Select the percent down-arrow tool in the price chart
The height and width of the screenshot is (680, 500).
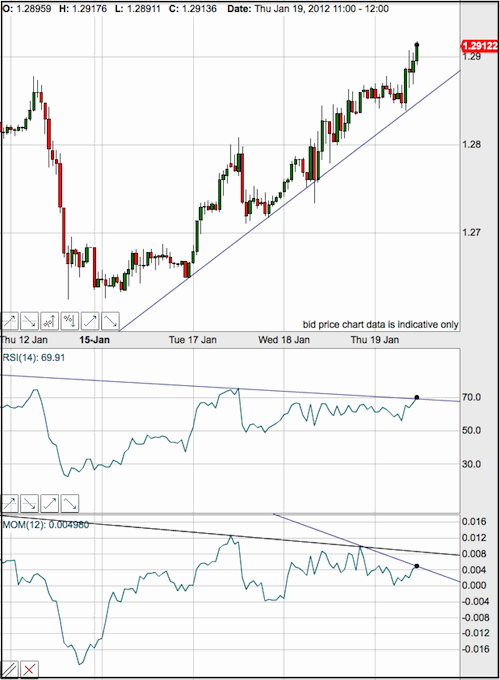(x=69, y=321)
